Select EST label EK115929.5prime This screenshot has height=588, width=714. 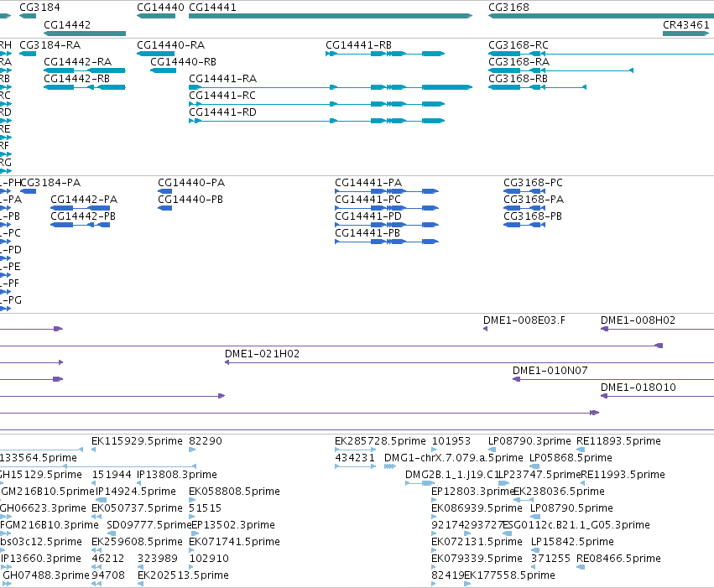click(137, 441)
